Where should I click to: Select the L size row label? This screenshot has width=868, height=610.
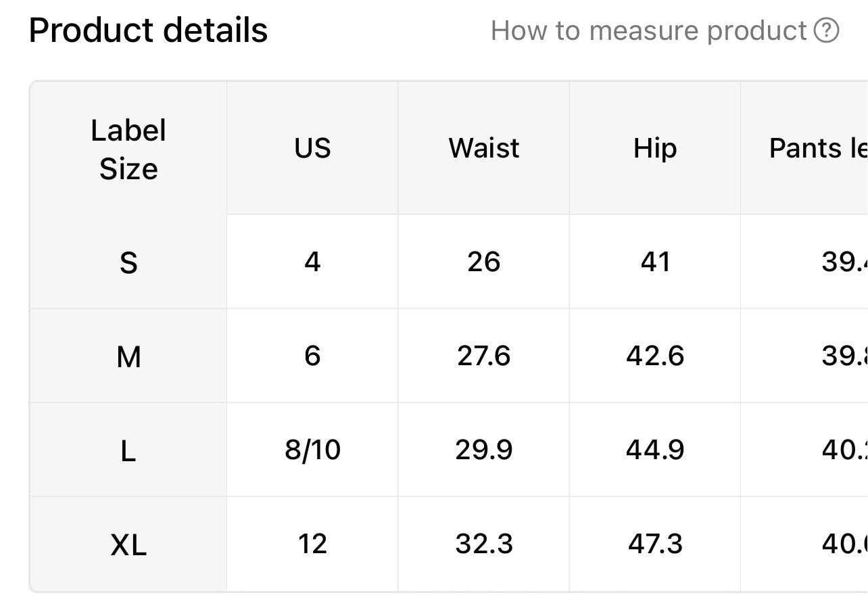pyautogui.click(x=128, y=450)
